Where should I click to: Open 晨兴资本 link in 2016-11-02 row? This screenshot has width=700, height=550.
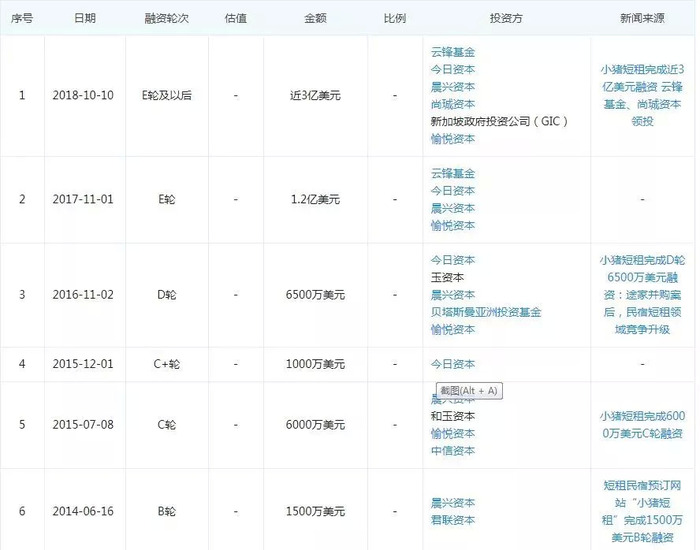click(x=452, y=295)
